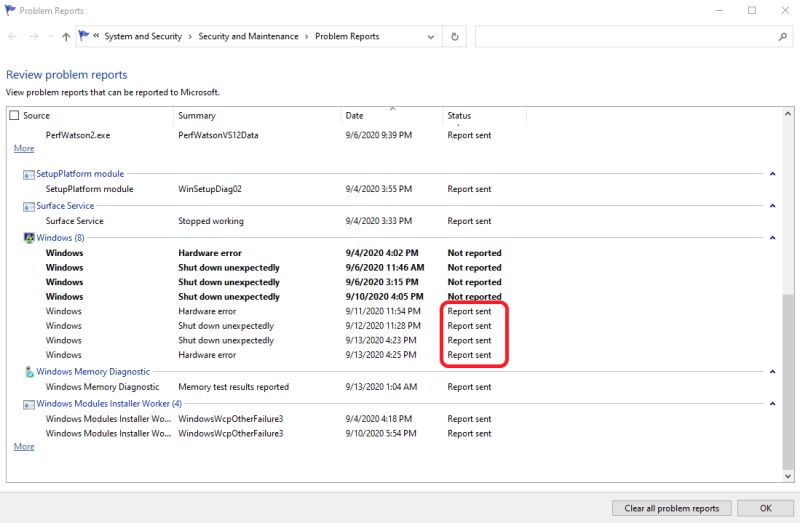
Task: Select WinSetupDiag02 summary entry
Action: 210,189
